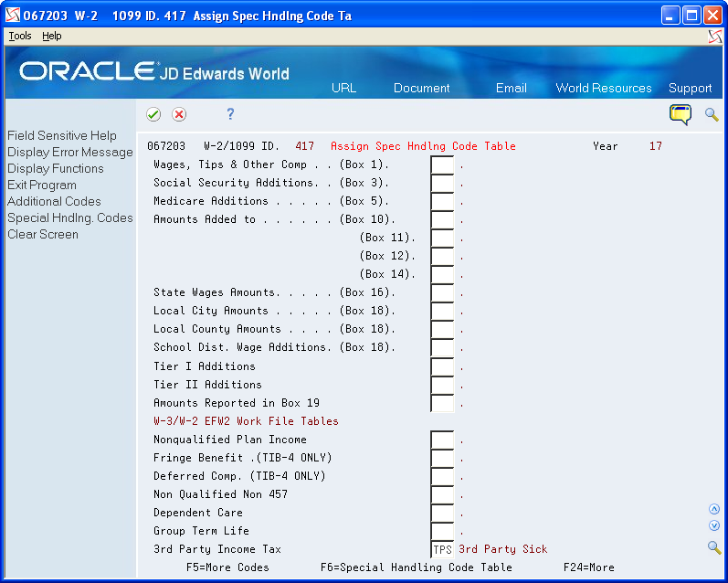
Task: Click the W-3/W-2 EFW2 Work File Tables heading
Action: click(x=246, y=421)
